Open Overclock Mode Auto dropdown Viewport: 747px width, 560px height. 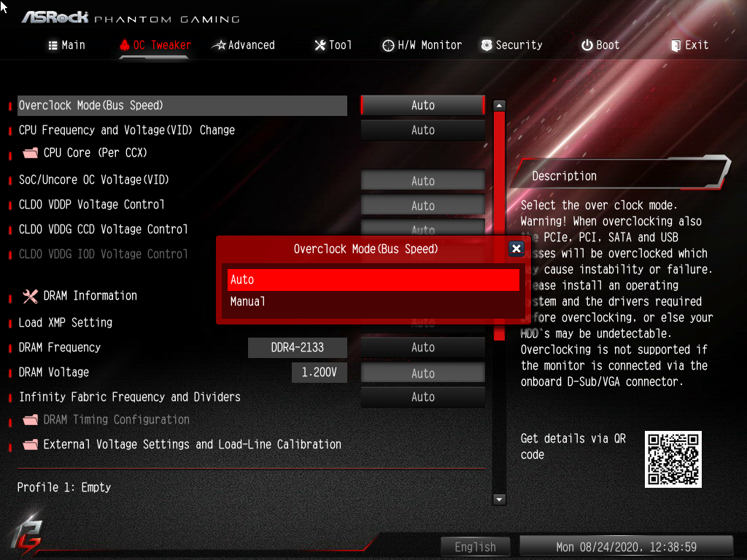423,105
